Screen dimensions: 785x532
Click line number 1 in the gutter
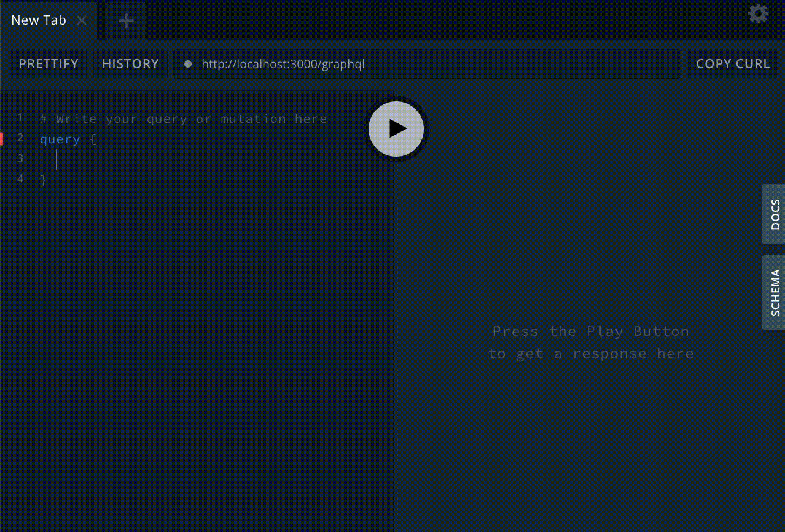[20, 117]
